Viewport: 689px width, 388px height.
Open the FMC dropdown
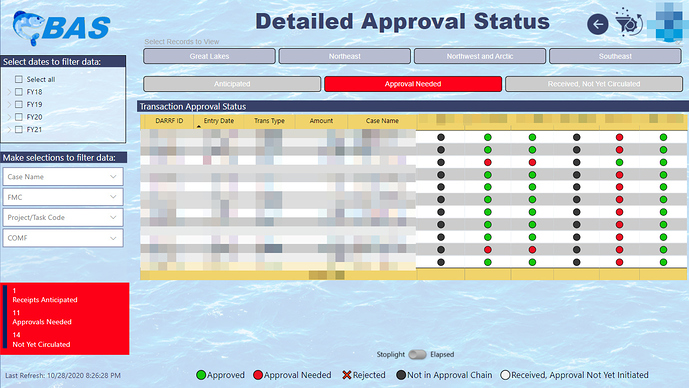[x=63, y=197]
